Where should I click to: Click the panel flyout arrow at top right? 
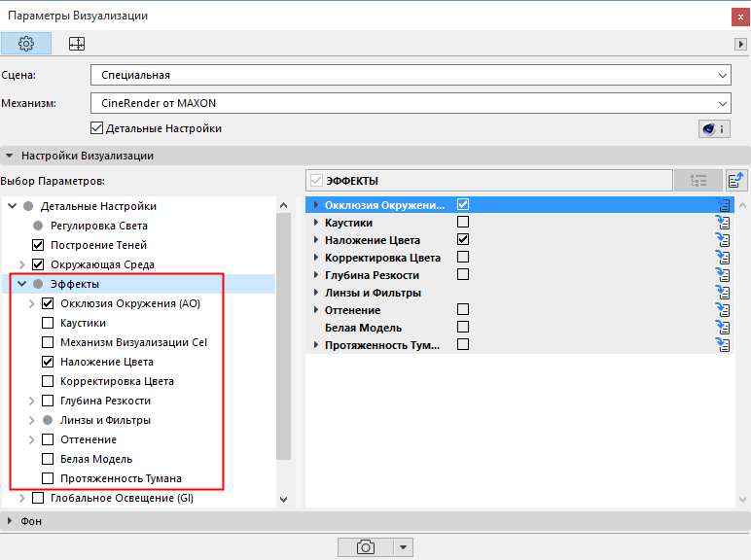(x=740, y=44)
